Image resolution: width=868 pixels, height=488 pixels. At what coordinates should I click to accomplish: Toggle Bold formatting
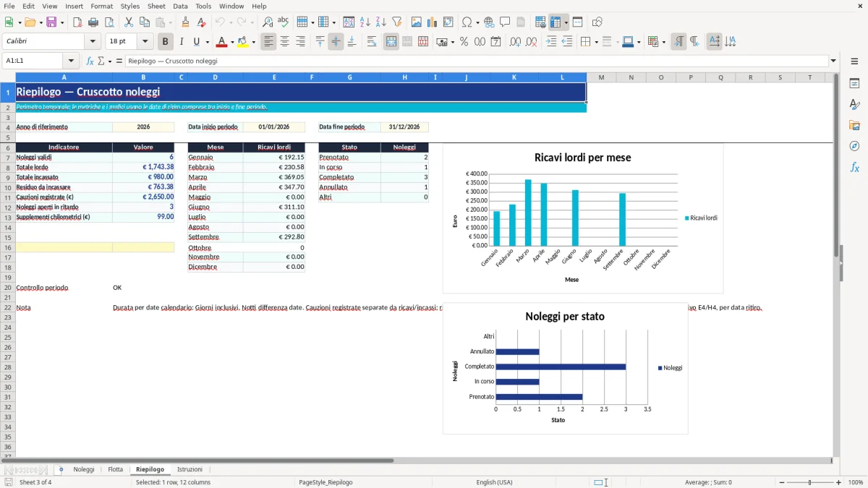pyautogui.click(x=166, y=42)
